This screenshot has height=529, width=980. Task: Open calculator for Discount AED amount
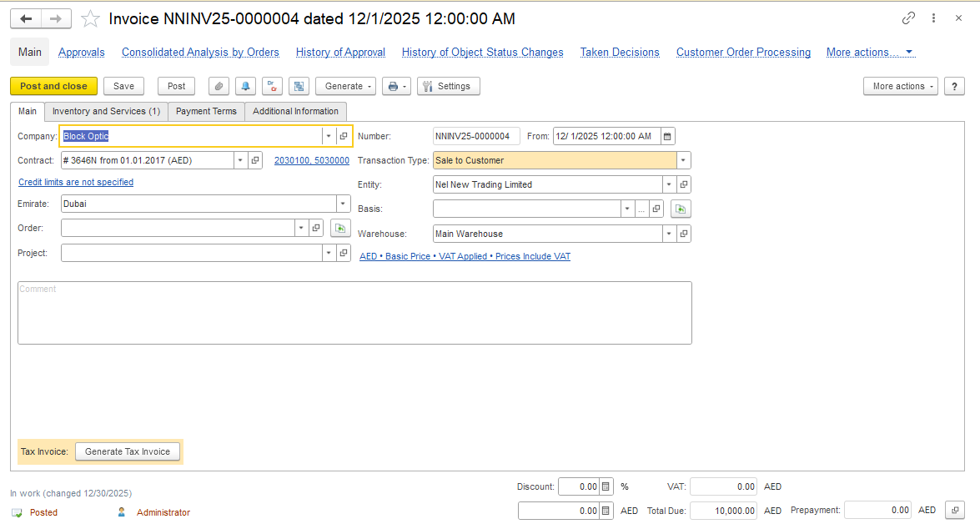606,511
